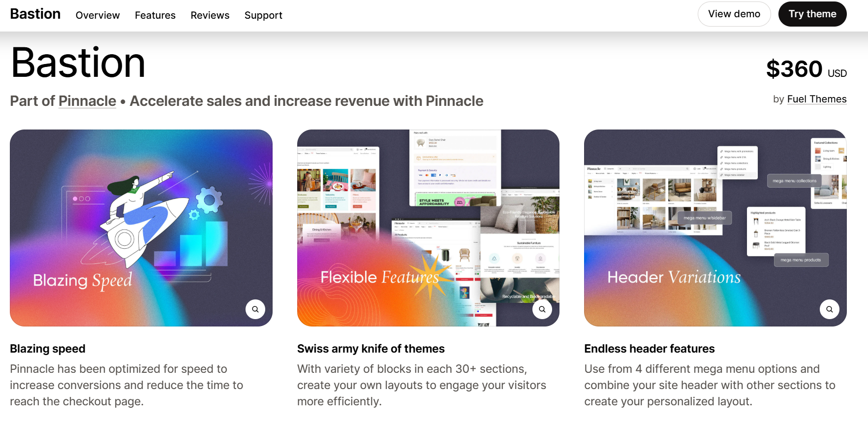Open the Fuel Themes developer link
Viewport: 868px width, 424px height.
tap(817, 99)
